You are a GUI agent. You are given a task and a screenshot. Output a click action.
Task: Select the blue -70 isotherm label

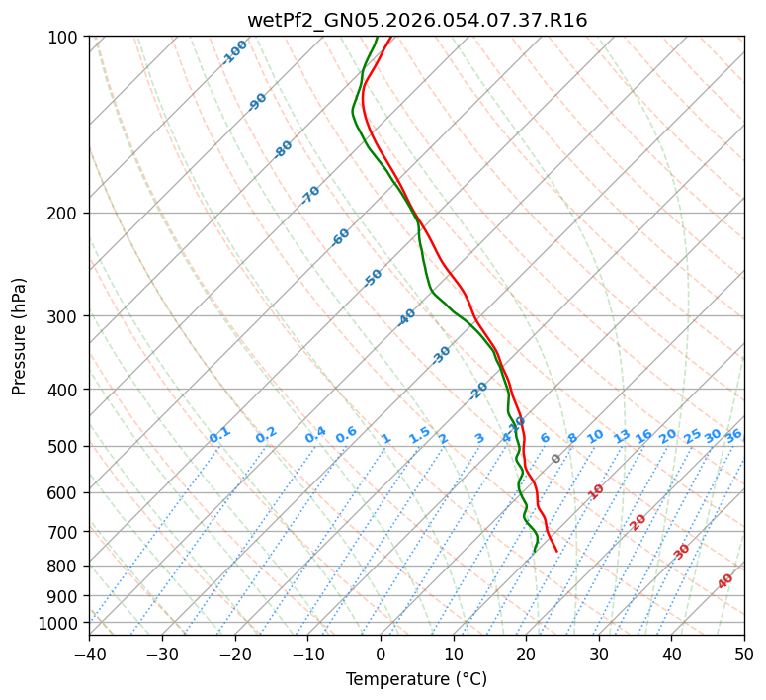click(x=310, y=195)
